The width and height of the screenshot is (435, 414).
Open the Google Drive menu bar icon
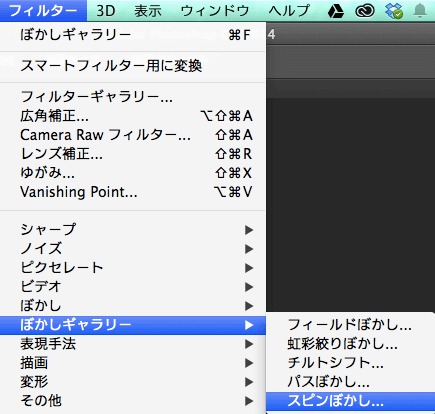[x=336, y=12]
